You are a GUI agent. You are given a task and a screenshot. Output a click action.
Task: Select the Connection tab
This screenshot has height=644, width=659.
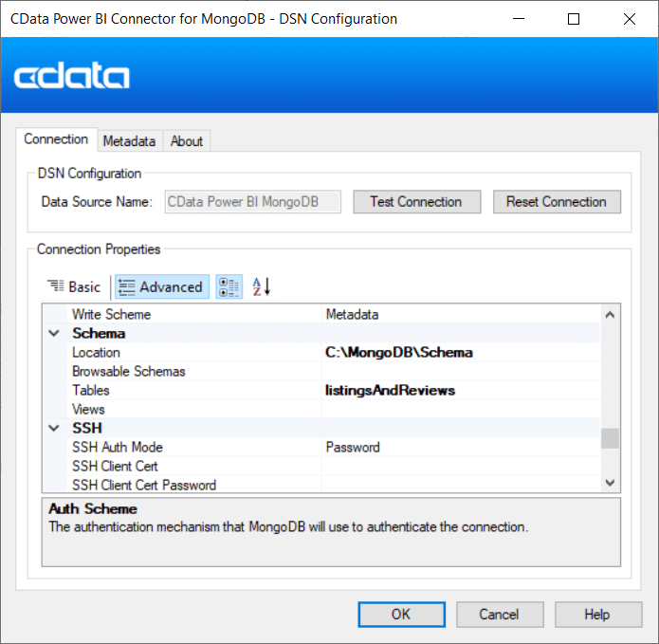pyautogui.click(x=56, y=139)
